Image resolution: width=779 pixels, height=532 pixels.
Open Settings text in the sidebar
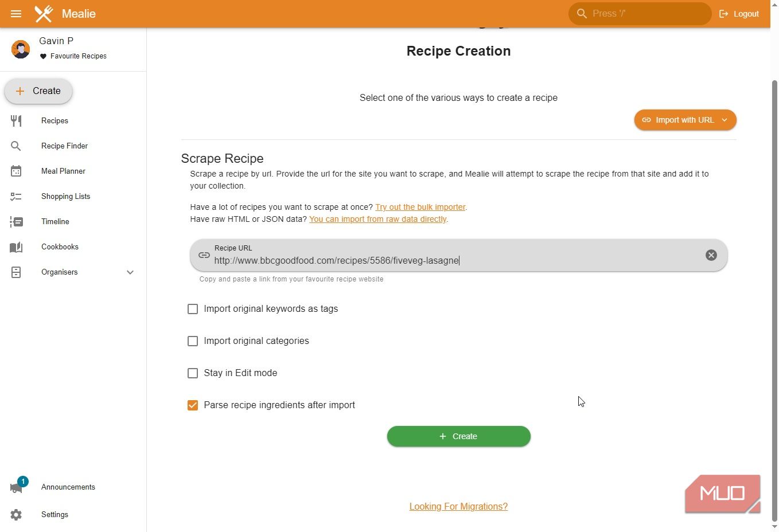tap(54, 514)
